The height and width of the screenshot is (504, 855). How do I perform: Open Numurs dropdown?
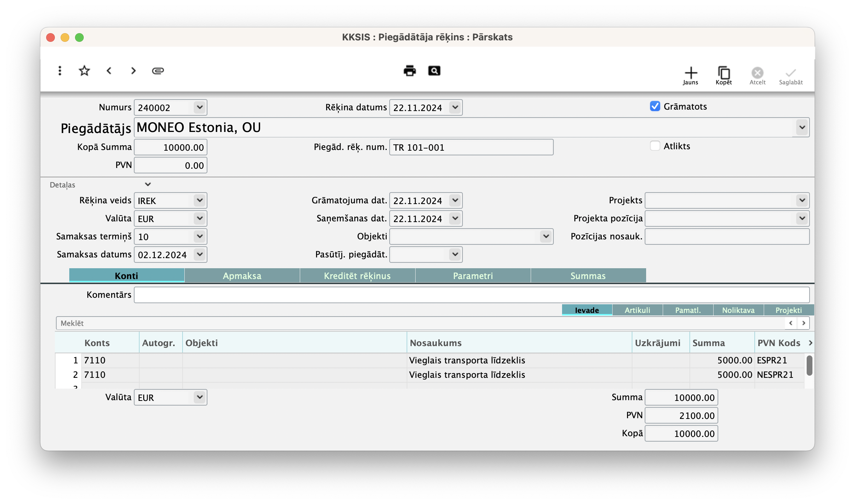[x=199, y=107]
